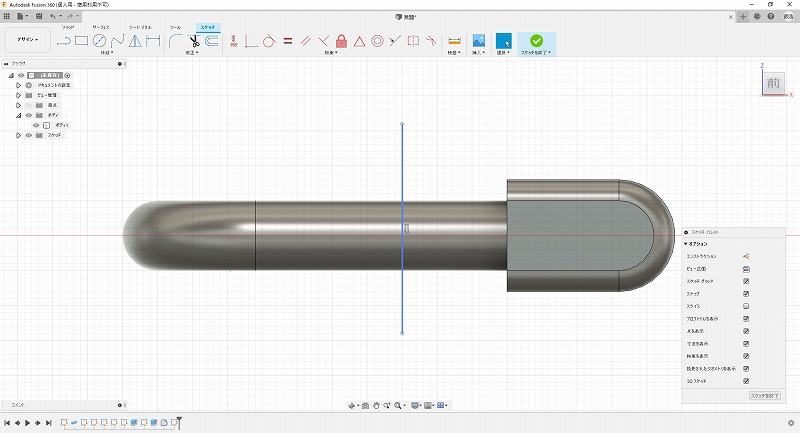Choose the Equal constraint icon
The width and height of the screenshot is (800, 433).
(x=287, y=41)
